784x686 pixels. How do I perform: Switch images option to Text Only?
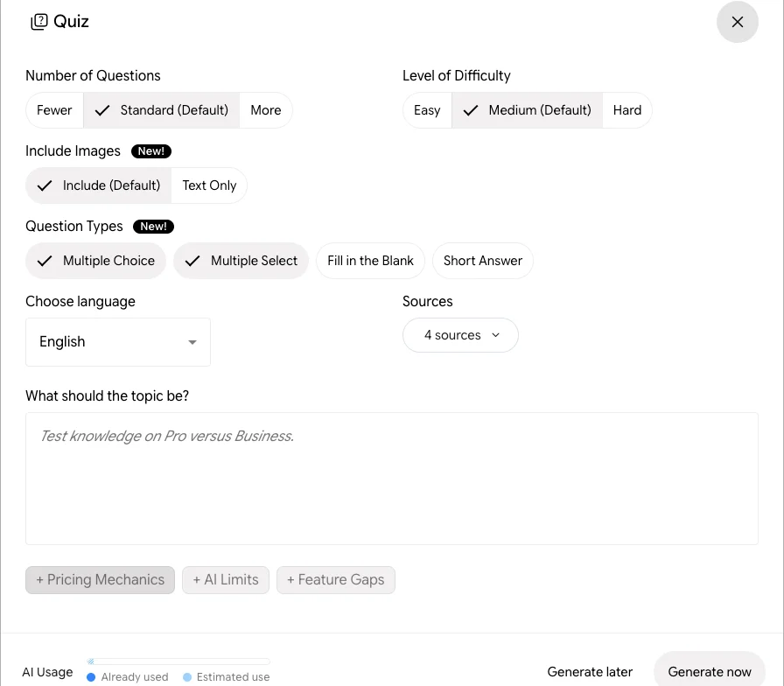pos(209,185)
